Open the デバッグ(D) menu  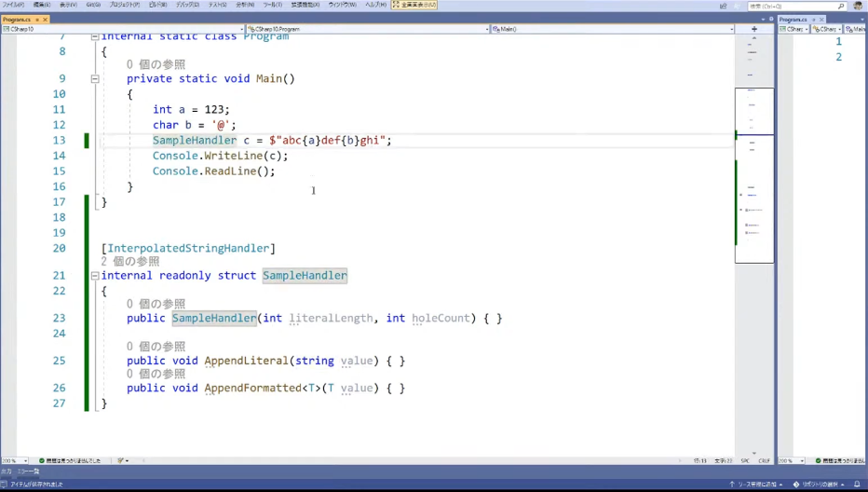(187, 5)
